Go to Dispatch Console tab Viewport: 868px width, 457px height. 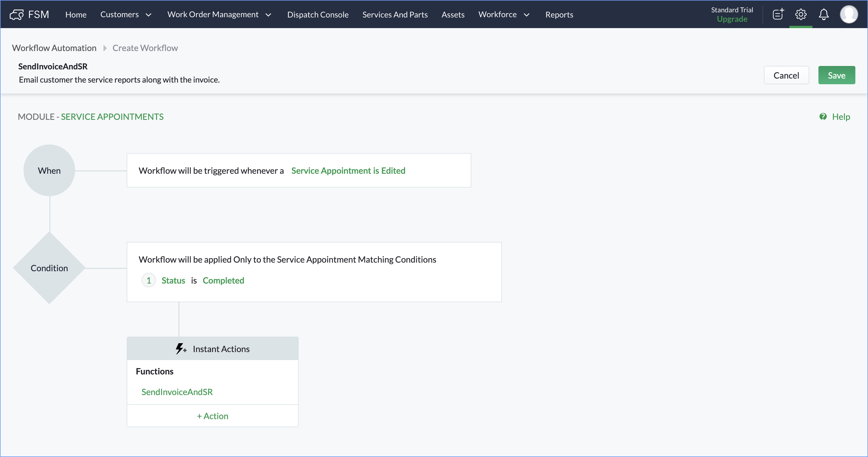coord(318,15)
